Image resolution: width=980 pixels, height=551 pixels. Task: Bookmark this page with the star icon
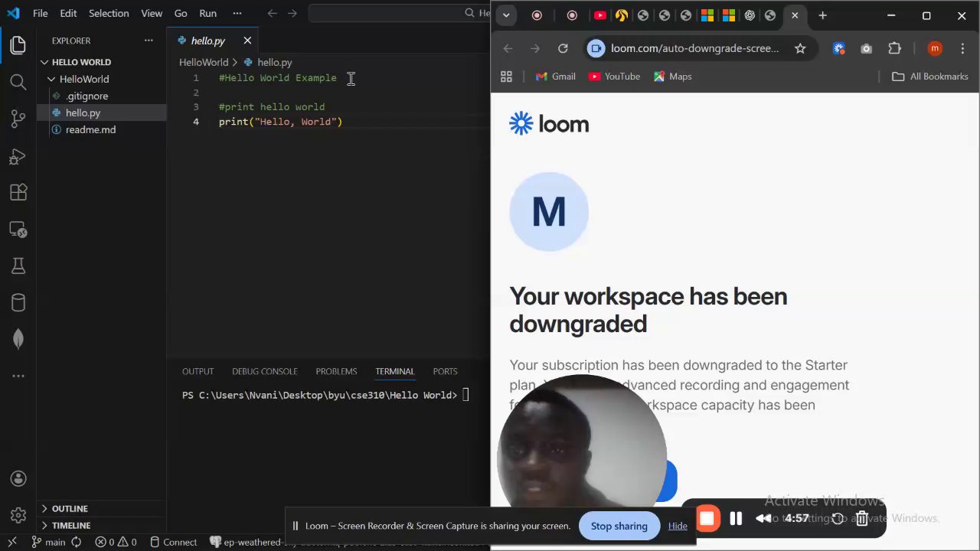(800, 48)
